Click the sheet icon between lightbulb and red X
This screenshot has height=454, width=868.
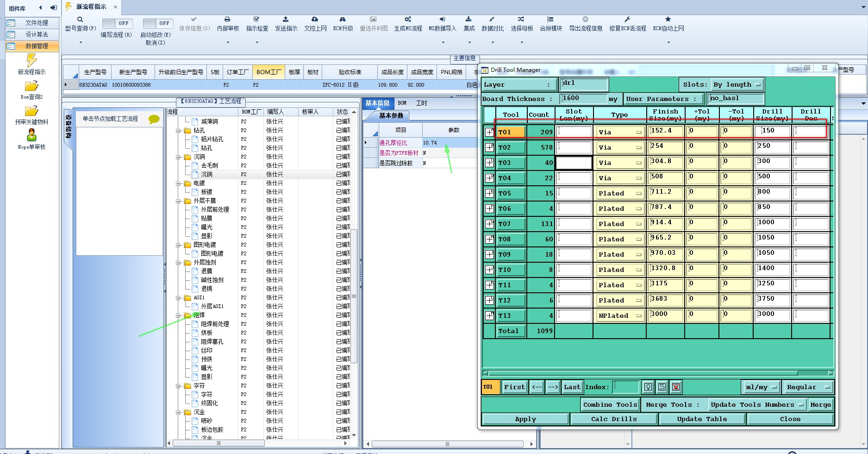pyautogui.click(x=662, y=387)
